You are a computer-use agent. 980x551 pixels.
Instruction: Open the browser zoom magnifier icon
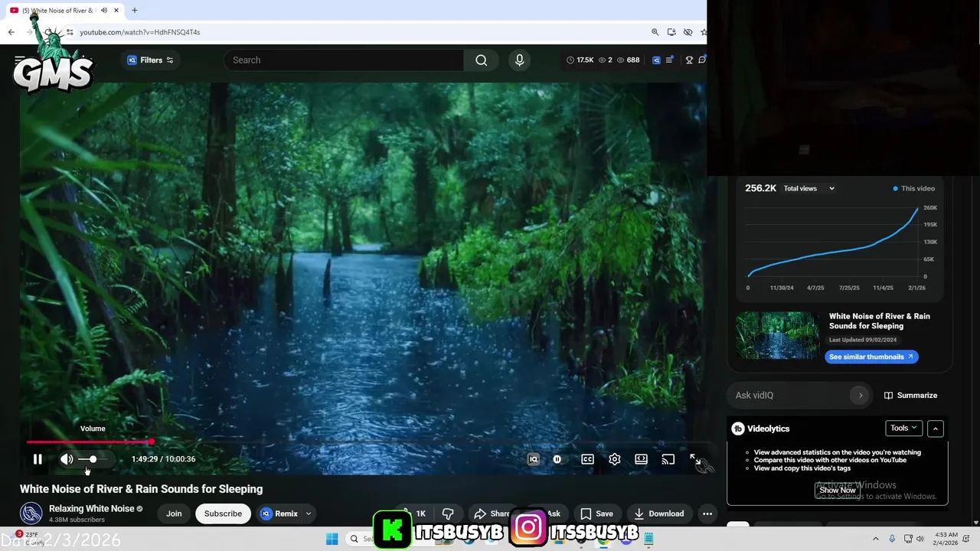click(x=655, y=32)
